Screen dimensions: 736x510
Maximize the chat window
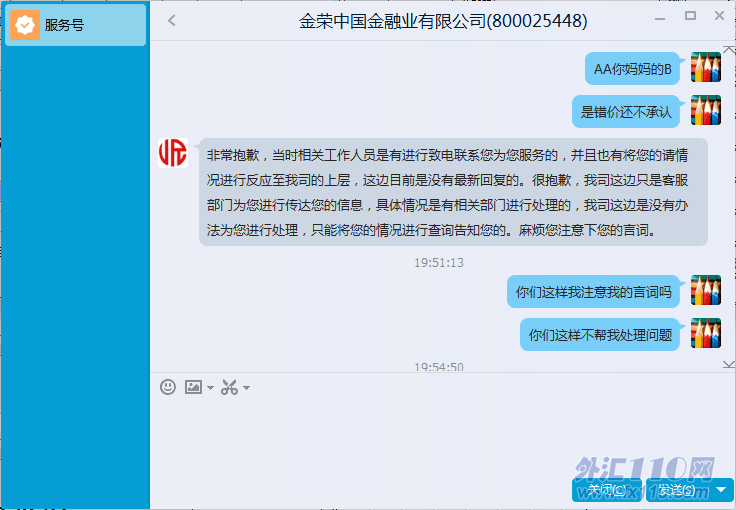point(690,16)
